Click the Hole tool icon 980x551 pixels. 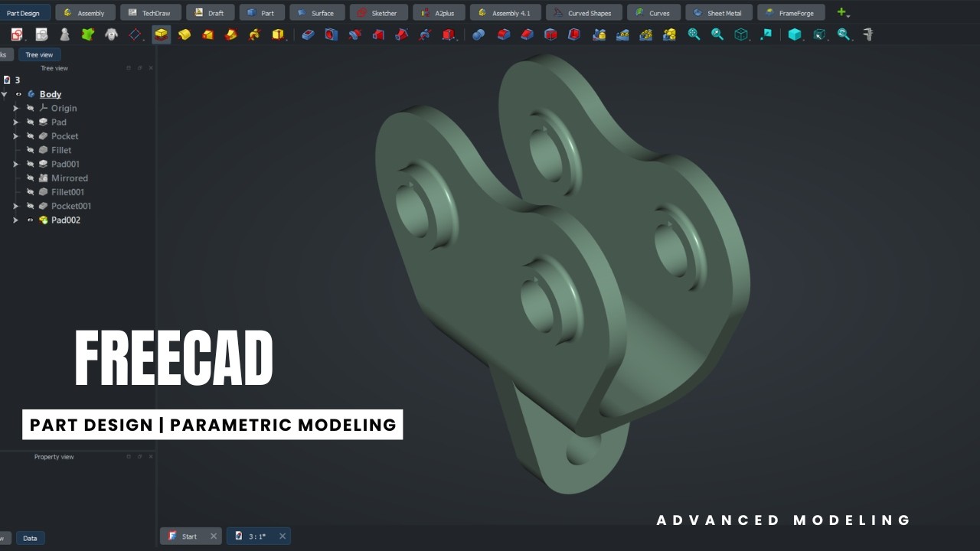tap(331, 34)
